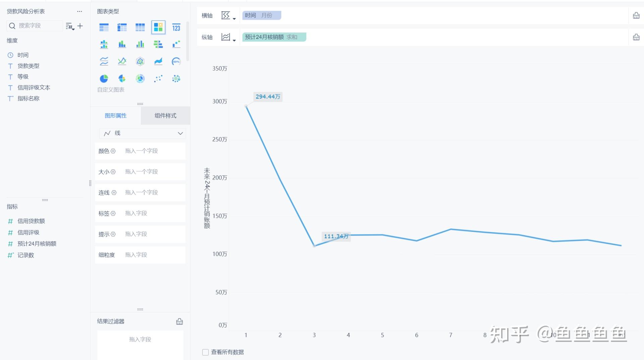Click the chart type list scrollbar
Image resolution: width=644 pixels, height=360 pixels.
pos(187,41)
